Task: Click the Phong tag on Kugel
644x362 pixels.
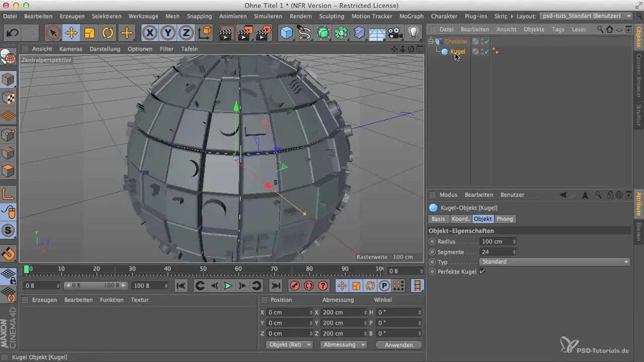Action: (496, 51)
